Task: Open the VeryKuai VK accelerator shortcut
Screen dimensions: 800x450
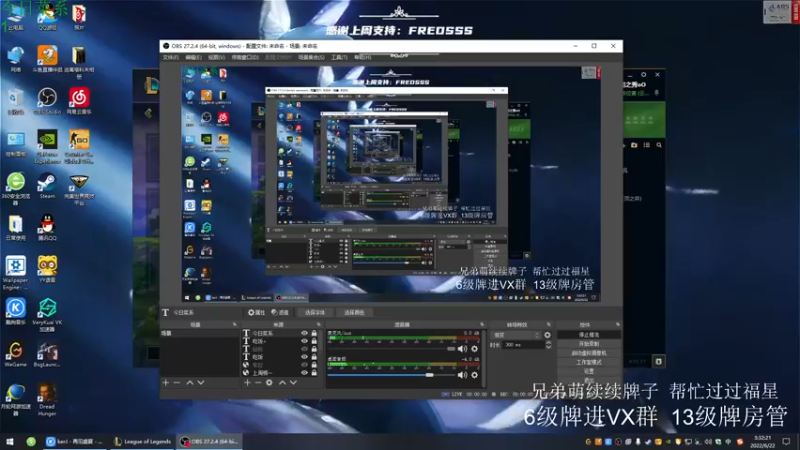Action: (47, 315)
